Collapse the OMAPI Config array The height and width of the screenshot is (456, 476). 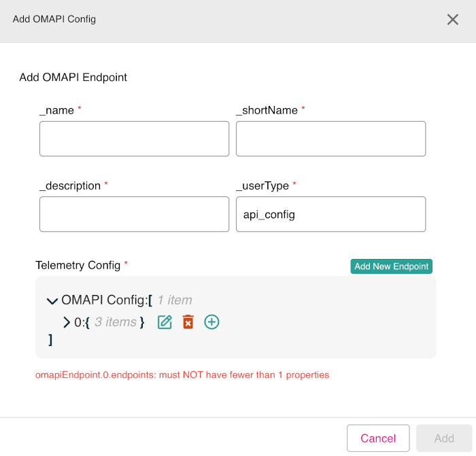pos(52,301)
